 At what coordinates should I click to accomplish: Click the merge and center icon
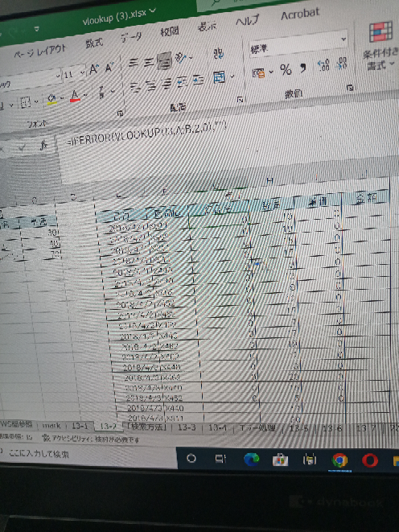tap(219, 78)
